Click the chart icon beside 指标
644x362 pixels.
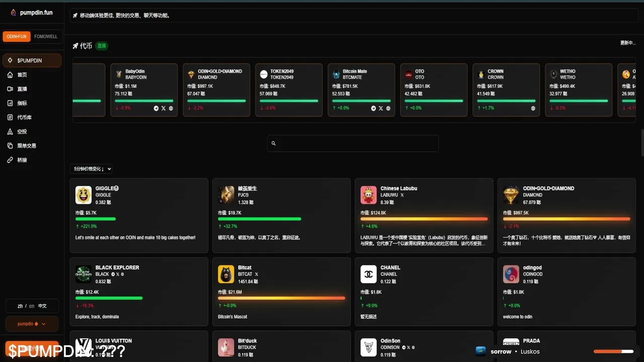(x=10, y=103)
